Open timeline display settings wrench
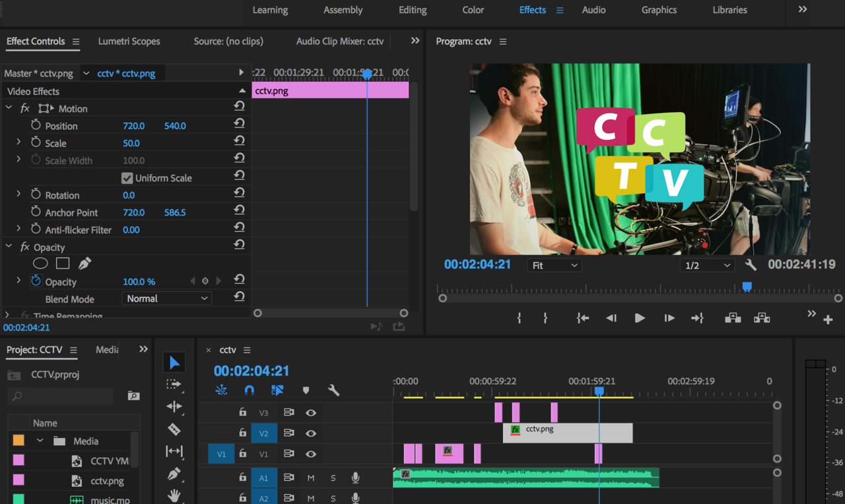 point(334,391)
